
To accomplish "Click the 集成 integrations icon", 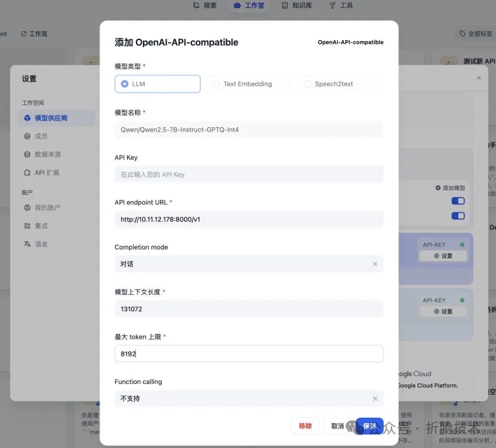I will 27,226.
